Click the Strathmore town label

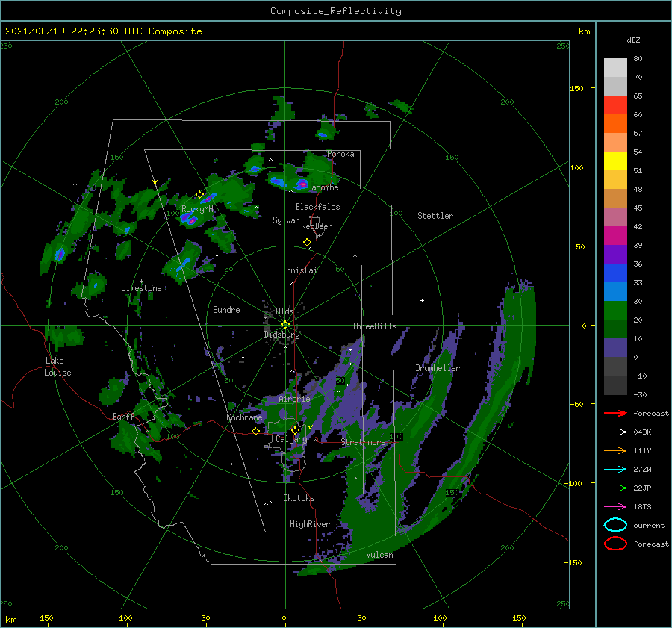363,442
